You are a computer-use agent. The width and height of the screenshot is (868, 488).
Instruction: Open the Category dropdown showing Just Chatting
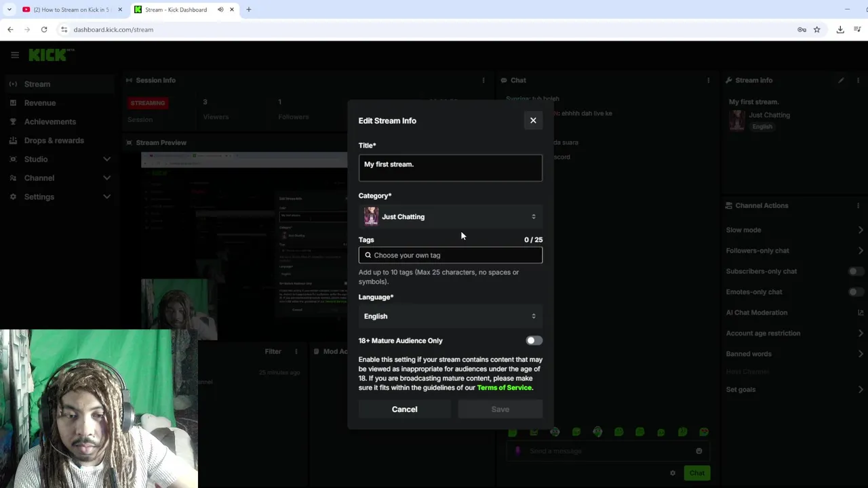click(x=450, y=216)
